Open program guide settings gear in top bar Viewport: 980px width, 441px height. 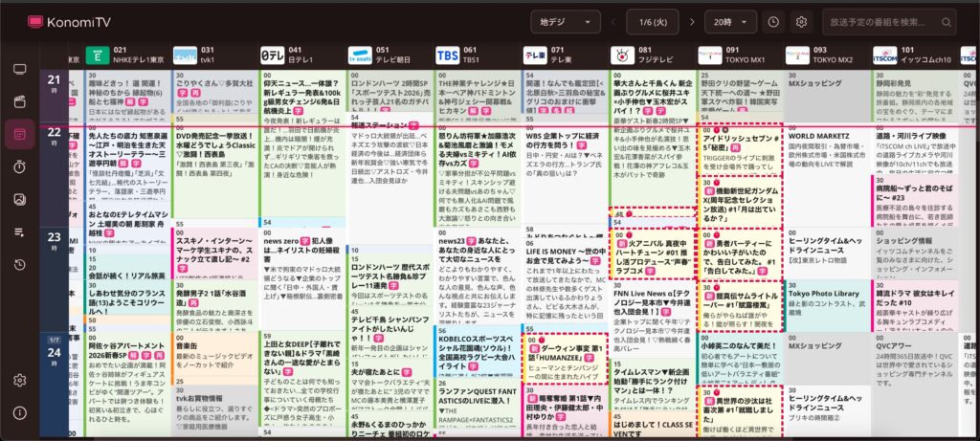pos(802,21)
